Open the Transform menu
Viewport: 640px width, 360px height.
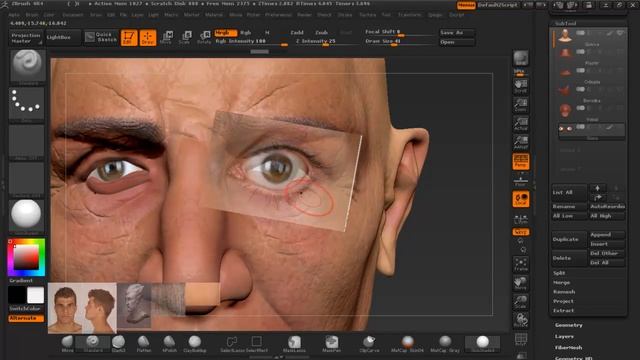[409, 15]
